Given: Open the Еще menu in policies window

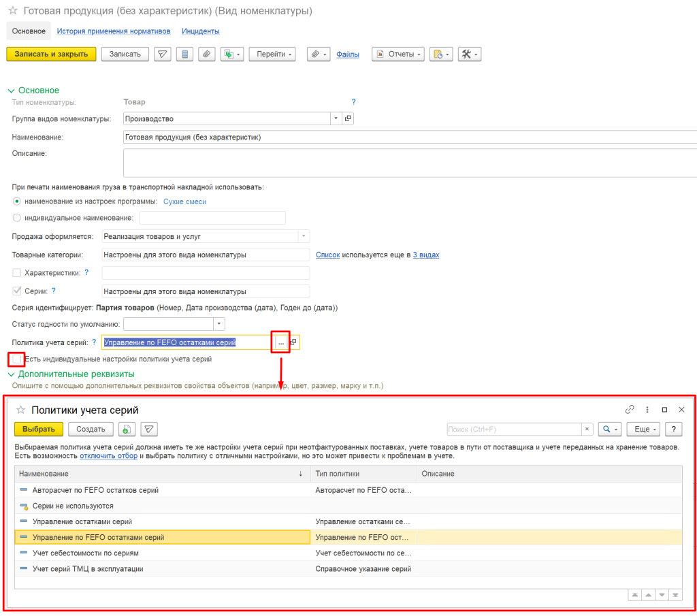Looking at the screenshot, I should (643, 429).
